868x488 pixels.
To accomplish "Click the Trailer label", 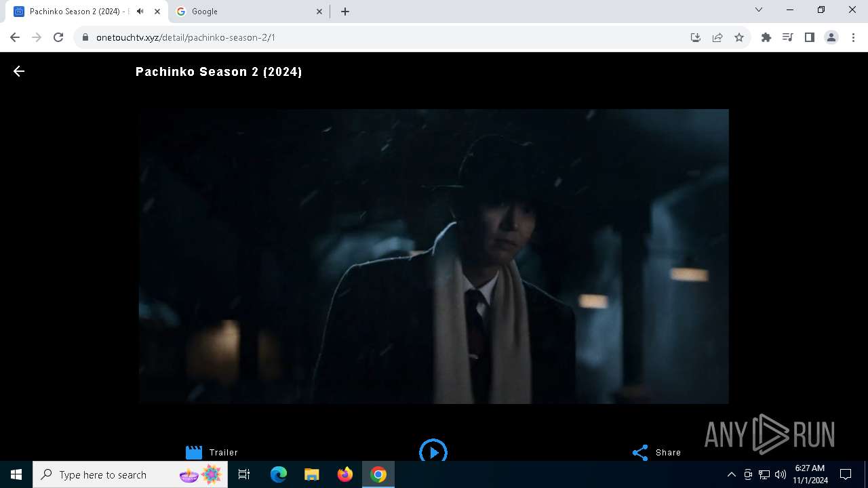I will coord(224,452).
